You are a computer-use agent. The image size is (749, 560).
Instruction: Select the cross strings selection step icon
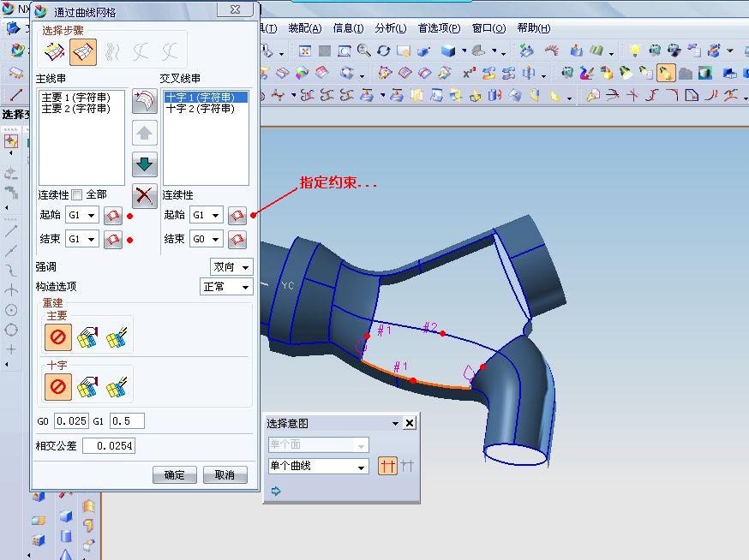(x=83, y=51)
